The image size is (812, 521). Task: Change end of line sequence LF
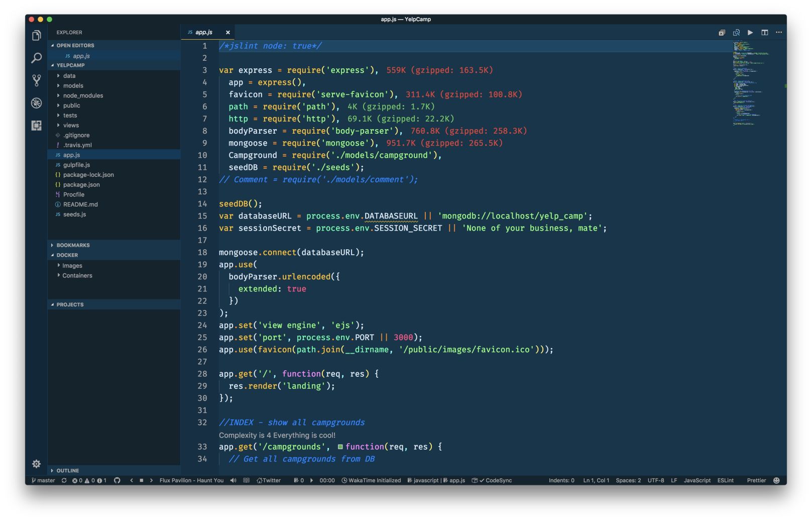(x=674, y=480)
